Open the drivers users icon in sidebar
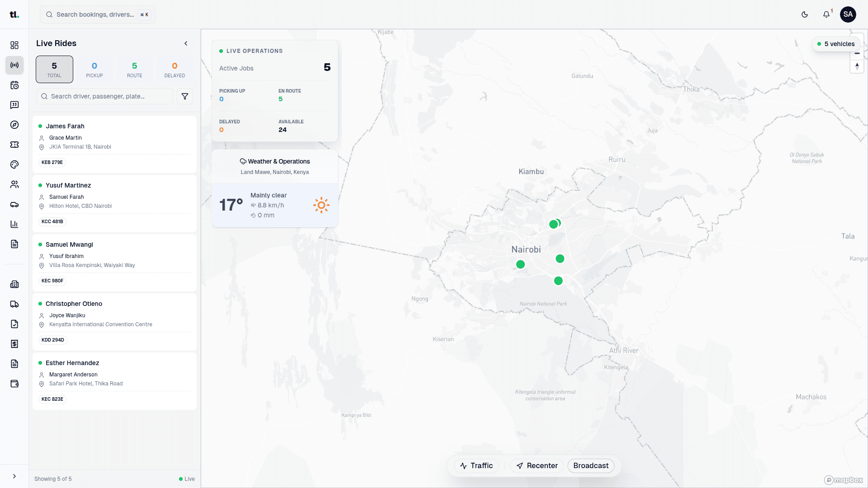Screen dimensions: 868x488 pos(14,184)
